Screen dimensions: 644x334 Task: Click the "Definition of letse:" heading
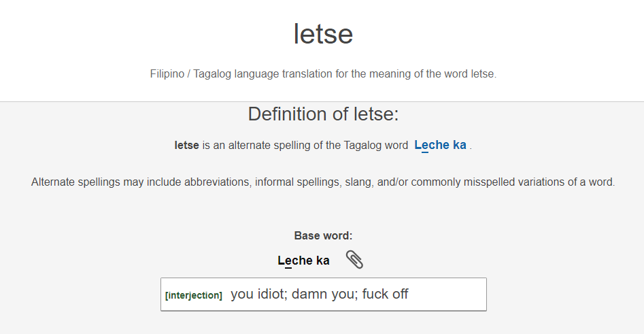click(x=323, y=114)
